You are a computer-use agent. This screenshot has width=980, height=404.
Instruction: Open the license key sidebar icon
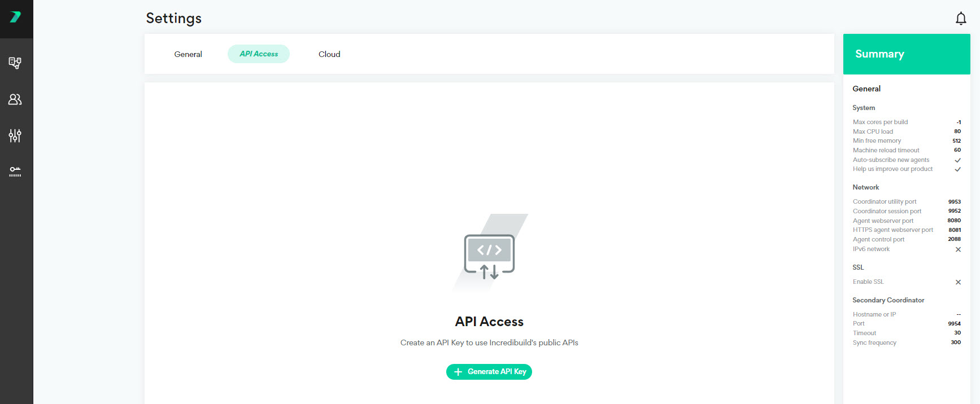click(x=15, y=172)
